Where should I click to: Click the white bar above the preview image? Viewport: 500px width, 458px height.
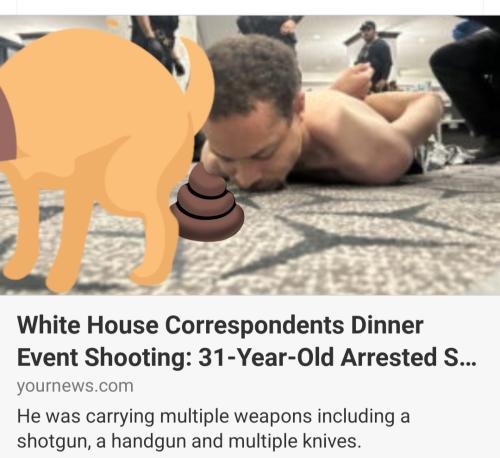tap(250, 7)
